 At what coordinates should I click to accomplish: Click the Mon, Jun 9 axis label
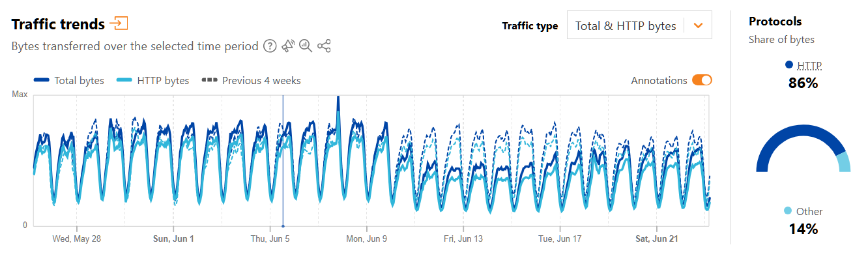click(366, 239)
